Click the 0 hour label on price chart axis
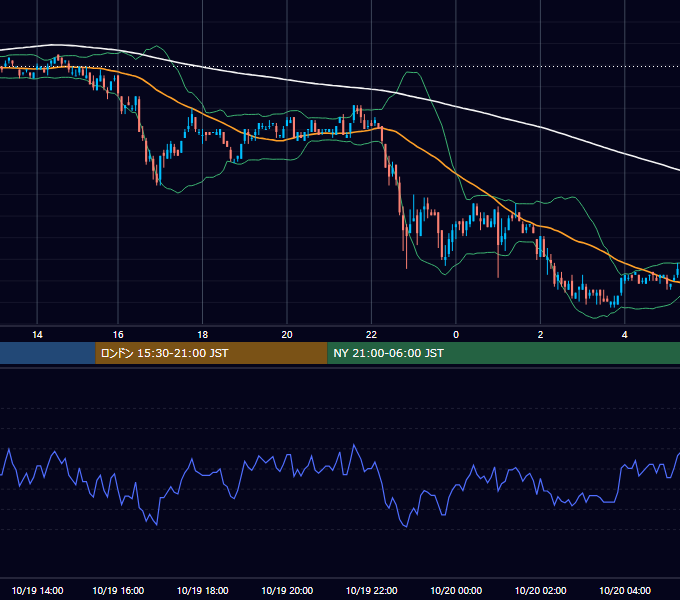Image resolution: width=680 pixels, height=600 pixels. pyautogui.click(x=456, y=335)
